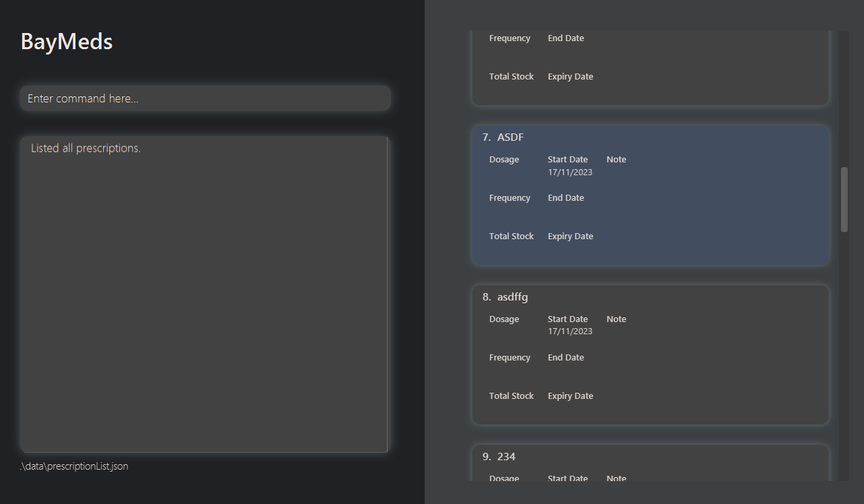Screen dimensions: 864x504
Task: Click the Start Date label in ASDF card
Action: 568,160
